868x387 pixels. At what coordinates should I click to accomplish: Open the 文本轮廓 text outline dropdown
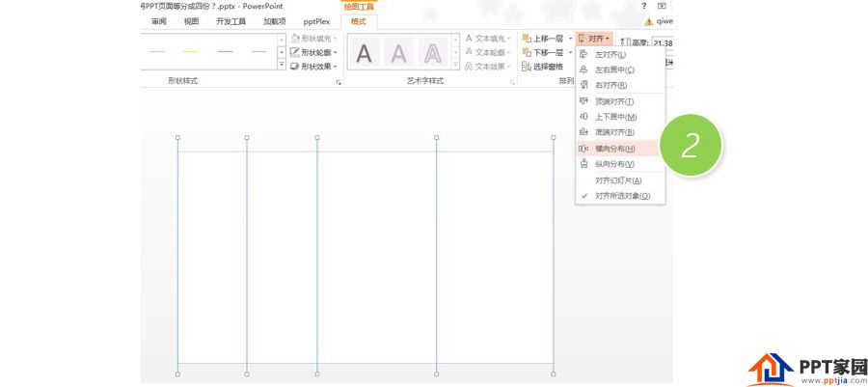pyautogui.click(x=488, y=52)
